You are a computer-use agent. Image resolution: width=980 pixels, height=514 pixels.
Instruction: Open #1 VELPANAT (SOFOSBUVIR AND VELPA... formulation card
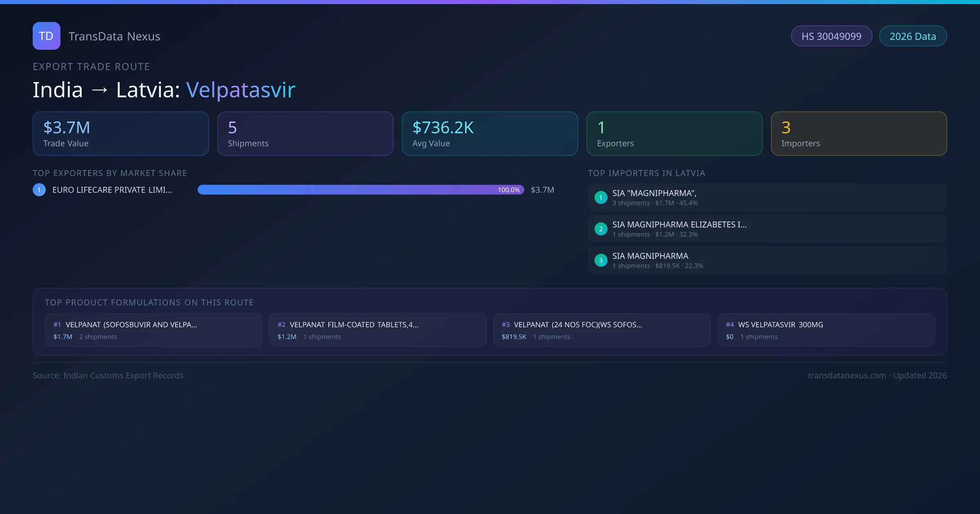coord(154,330)
